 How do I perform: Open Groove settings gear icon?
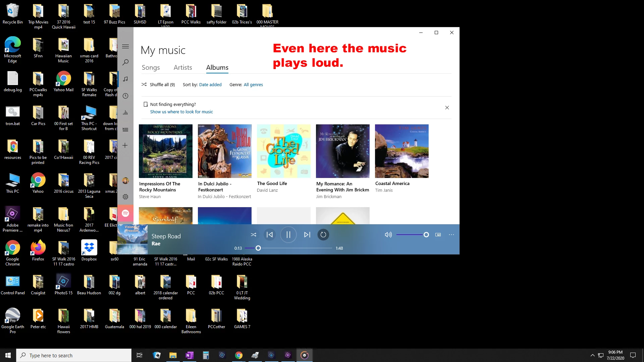tap(125, 197)
